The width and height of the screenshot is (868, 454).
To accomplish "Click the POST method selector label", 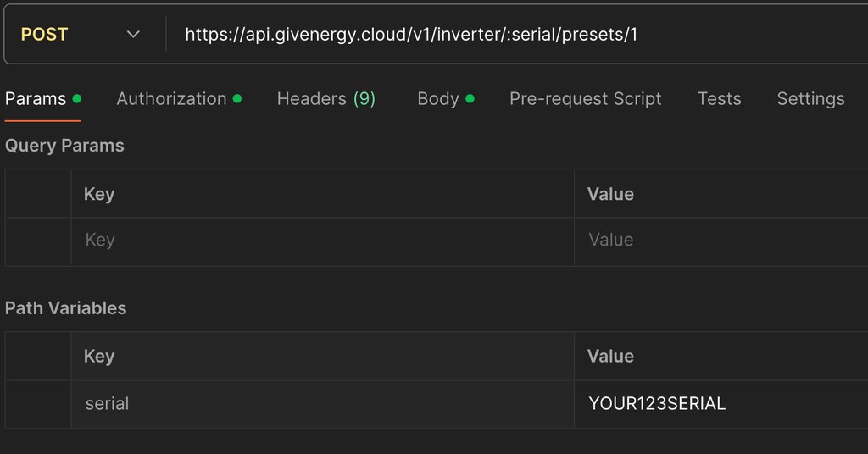I will (x=44, y=35).
